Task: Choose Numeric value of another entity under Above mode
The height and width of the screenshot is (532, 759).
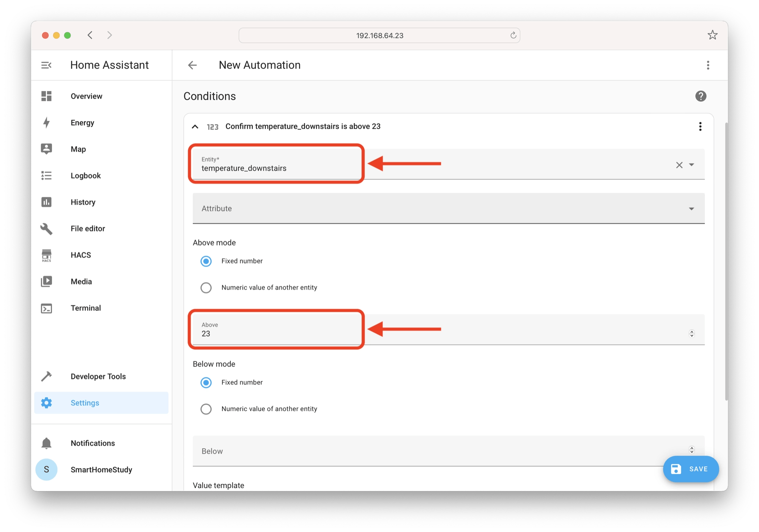Action: pyautogui.click(x=206, y=287)
